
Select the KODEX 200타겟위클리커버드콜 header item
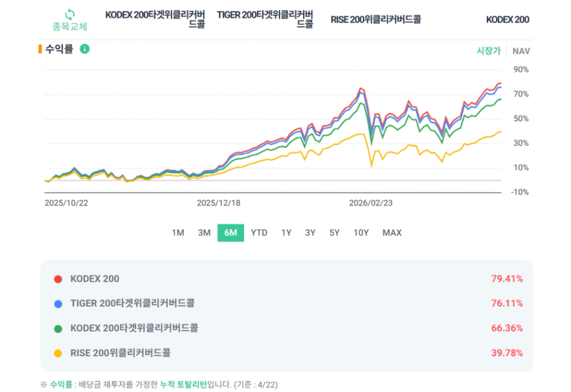click(155, 19)
